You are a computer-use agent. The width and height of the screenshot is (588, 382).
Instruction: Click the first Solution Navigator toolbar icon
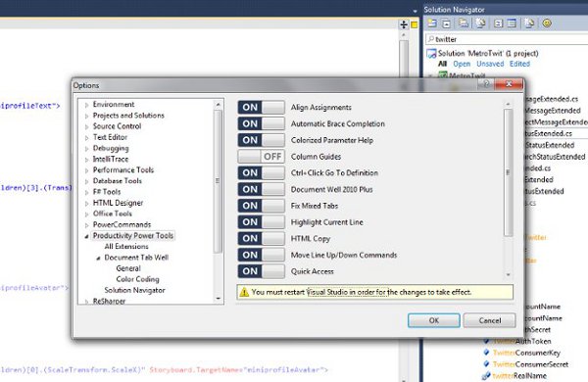[432, 24]
